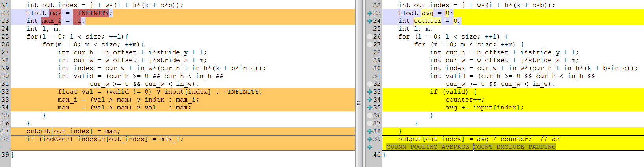Click the plus marker beside right line 34
The height and width of the screenshot is (167, 644).
point(370,100)
